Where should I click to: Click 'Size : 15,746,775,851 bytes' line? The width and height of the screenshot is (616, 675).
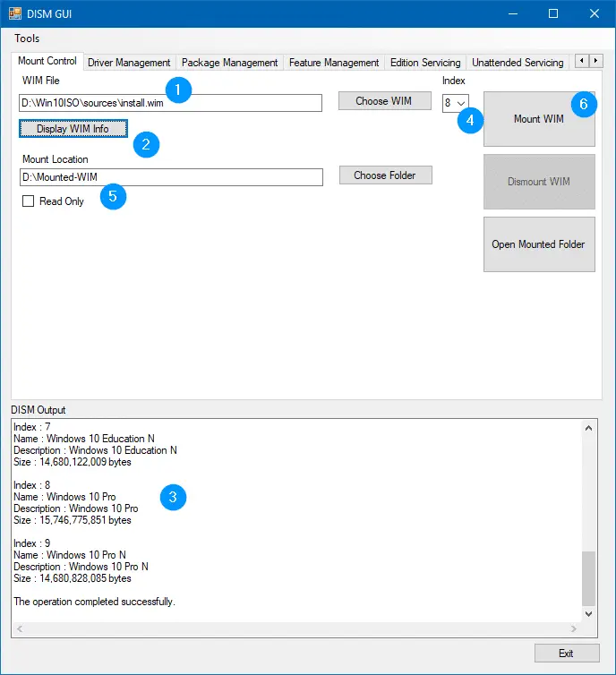[73, 520]
